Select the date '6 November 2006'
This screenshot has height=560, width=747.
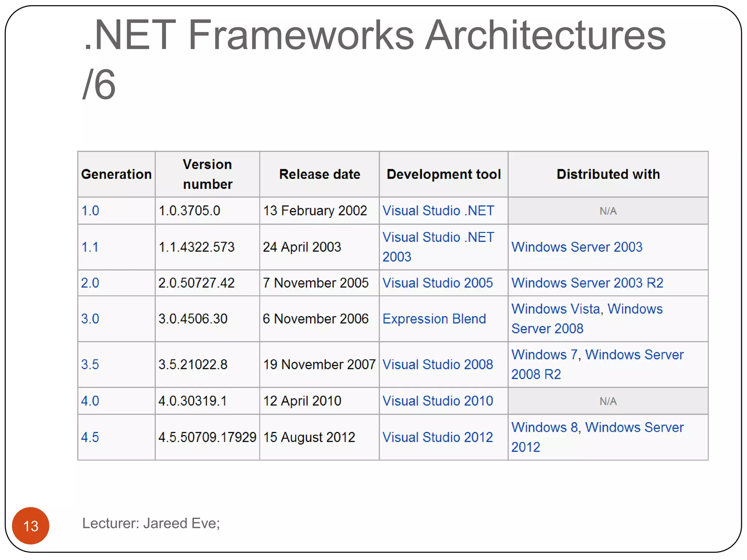(316, 319)
